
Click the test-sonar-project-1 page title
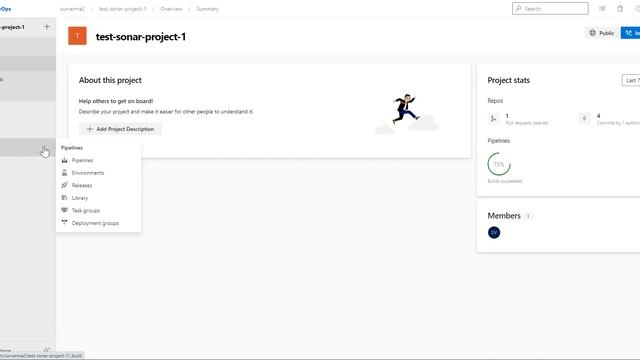click(x=141, y=37)
